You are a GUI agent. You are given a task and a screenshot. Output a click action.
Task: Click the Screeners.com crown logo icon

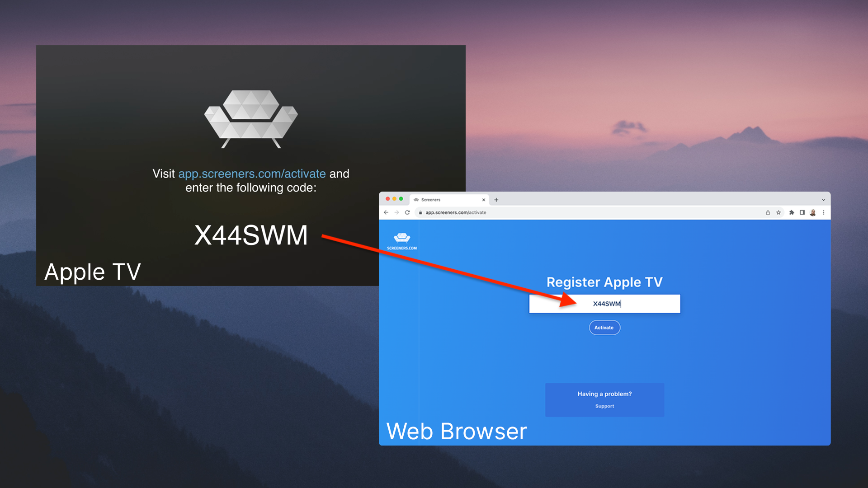point(401,237)
